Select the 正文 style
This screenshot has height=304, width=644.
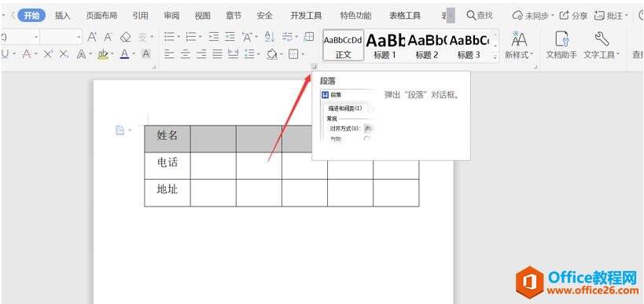pos(344,46)
